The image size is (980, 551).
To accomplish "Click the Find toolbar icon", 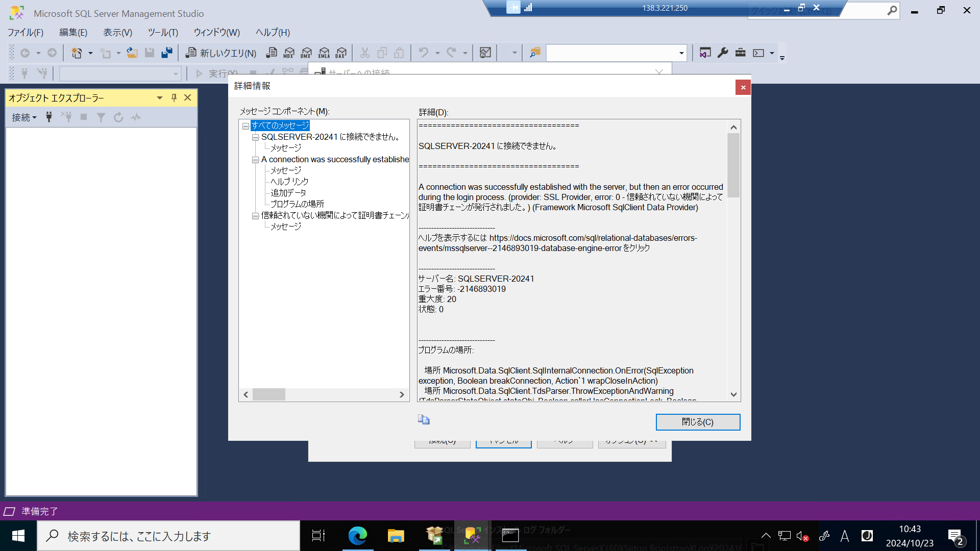I will point(534,53).
